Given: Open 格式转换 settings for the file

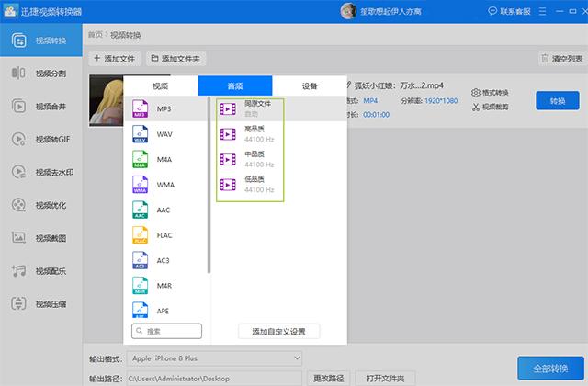Looking at the screenshot, I should coord(490,93).
